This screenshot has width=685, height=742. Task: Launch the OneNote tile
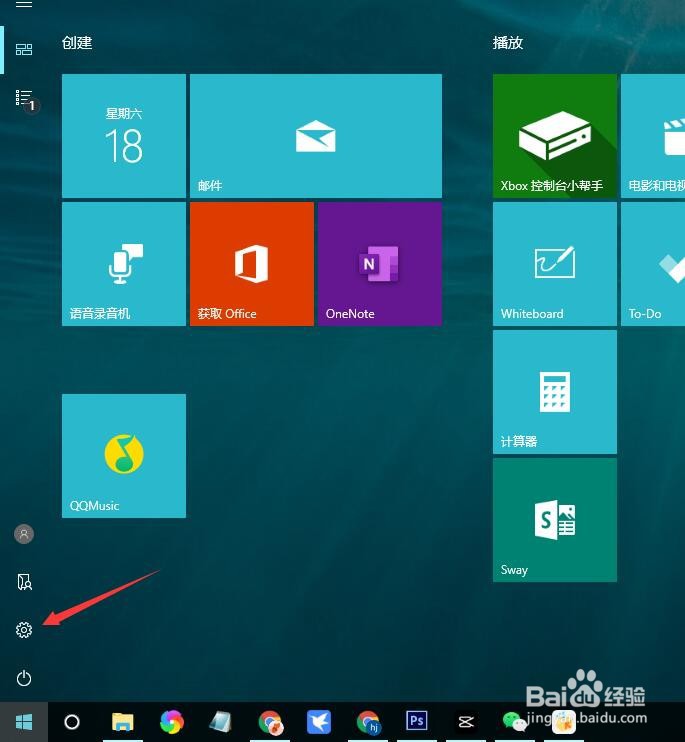[x=380, y=264]
